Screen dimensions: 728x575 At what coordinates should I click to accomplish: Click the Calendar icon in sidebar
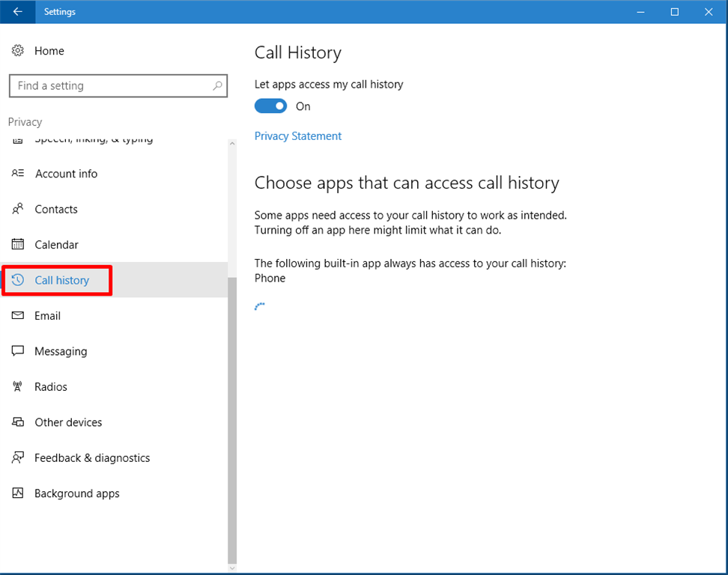18,245
